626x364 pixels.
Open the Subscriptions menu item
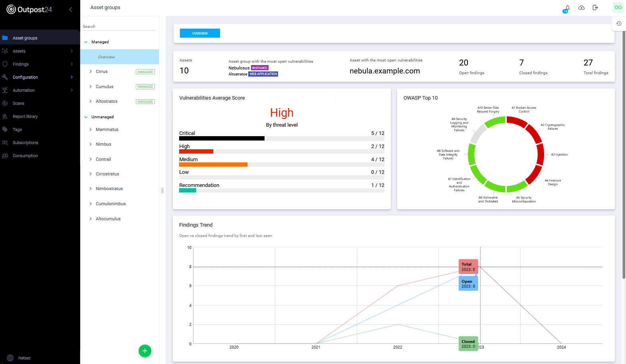tap(40, 143)
